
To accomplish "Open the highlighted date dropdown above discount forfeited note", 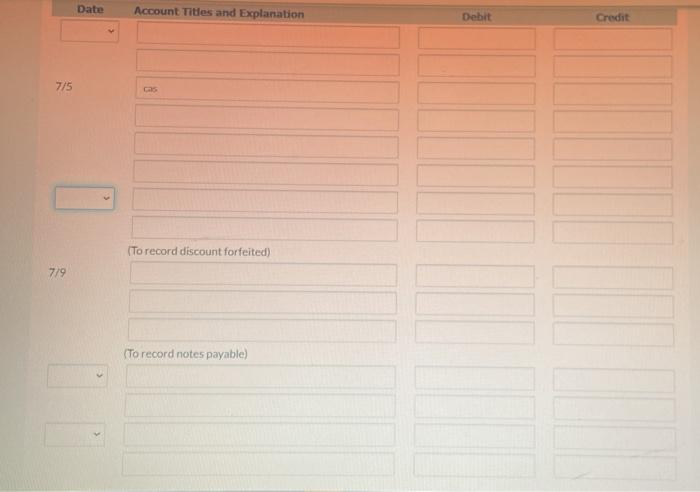I will pos(84,198).
